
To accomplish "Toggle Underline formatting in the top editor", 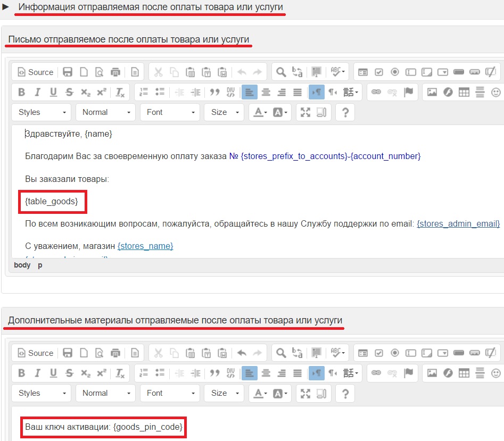I will [53, 92].
